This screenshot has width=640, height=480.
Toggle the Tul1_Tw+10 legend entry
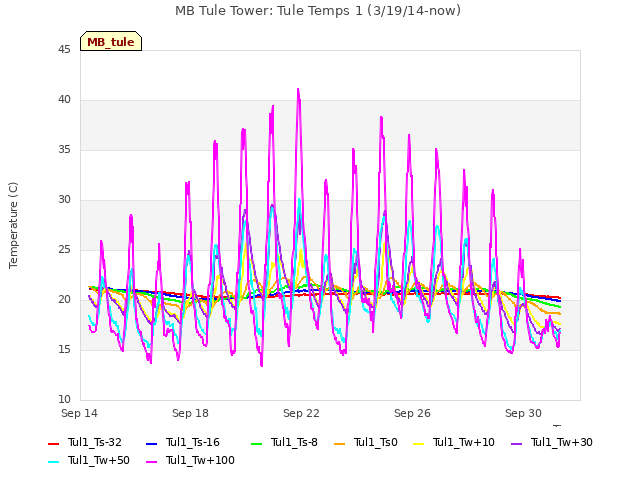pyautogui.click(x=454, y=442)
